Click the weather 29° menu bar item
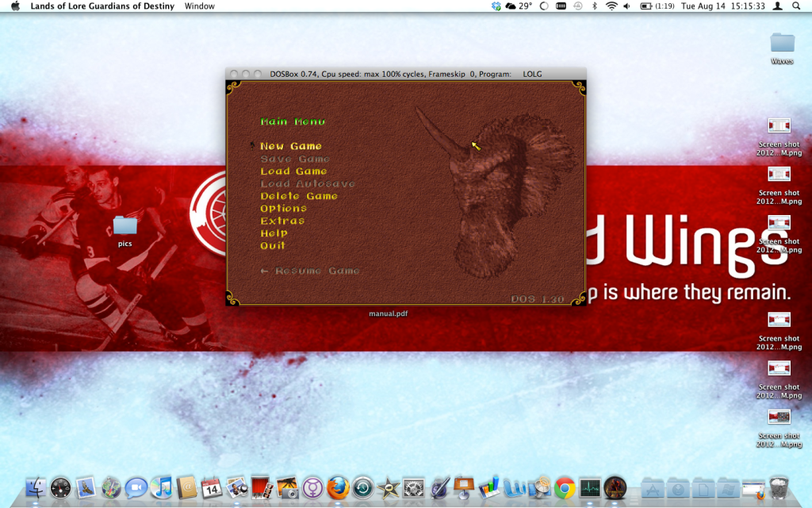The width and height of the screenshot is (812, 508). click(519, 6)
